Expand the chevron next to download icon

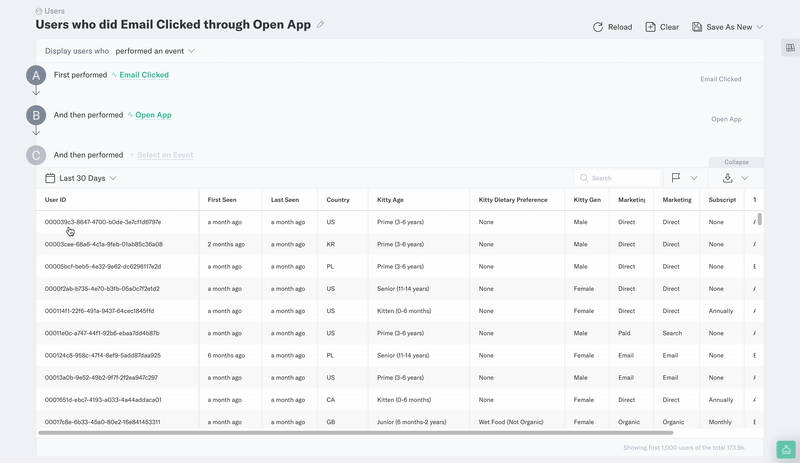[x=744, y=178]
